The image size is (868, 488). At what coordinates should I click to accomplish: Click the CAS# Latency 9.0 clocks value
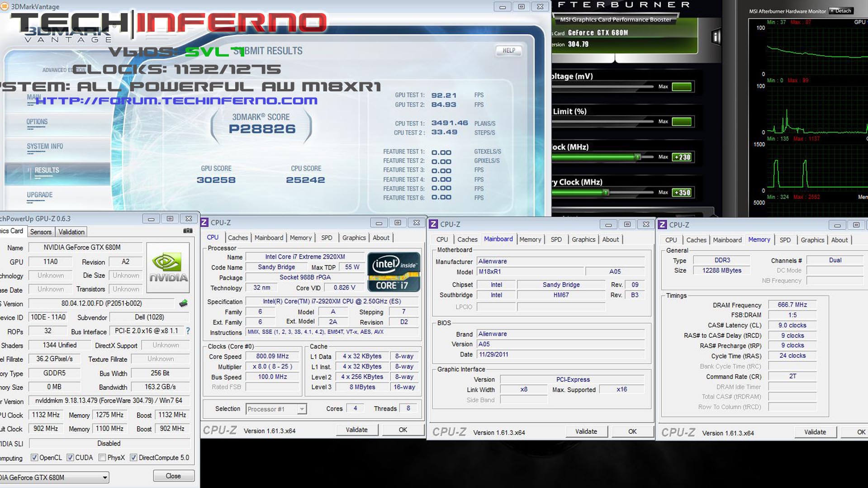coord(792,325)
